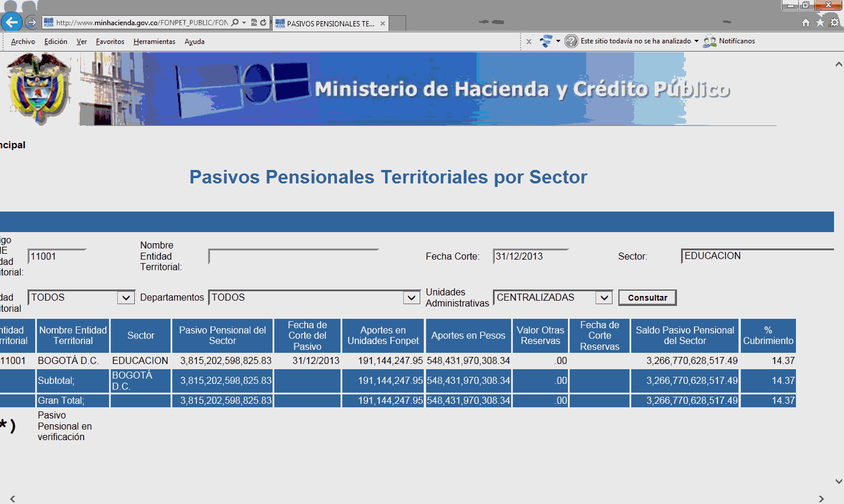Click the refresh page icon

pyautogui.click(x=263, y=23)
